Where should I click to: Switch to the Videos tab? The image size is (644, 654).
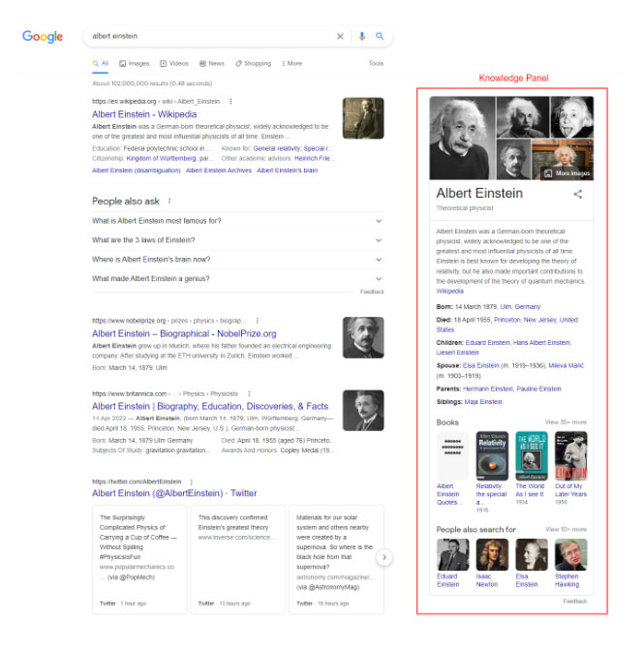(x=174, y=63)
